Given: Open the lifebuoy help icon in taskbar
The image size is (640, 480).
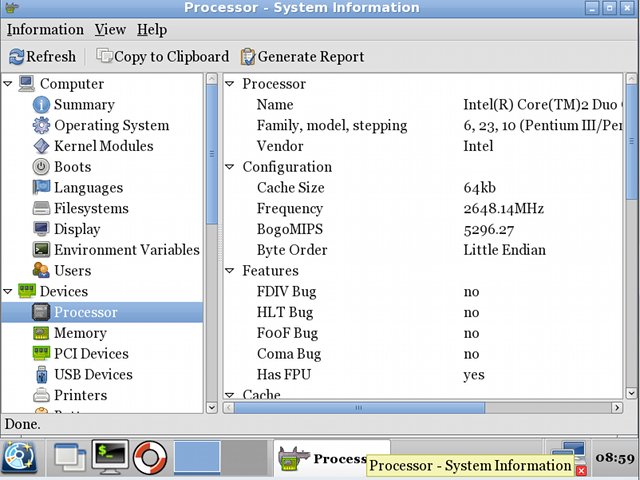Looking at the screenshot, I should 150,458.
